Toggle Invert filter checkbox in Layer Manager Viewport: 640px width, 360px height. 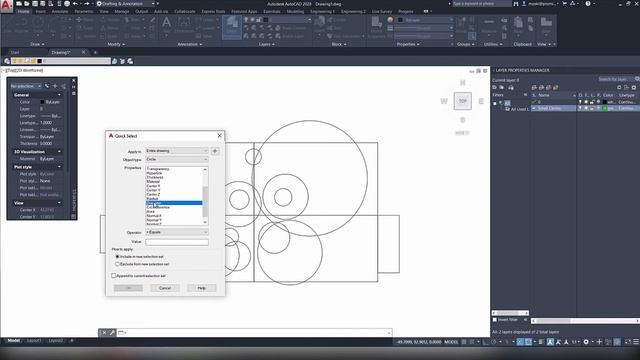[495, 320]
